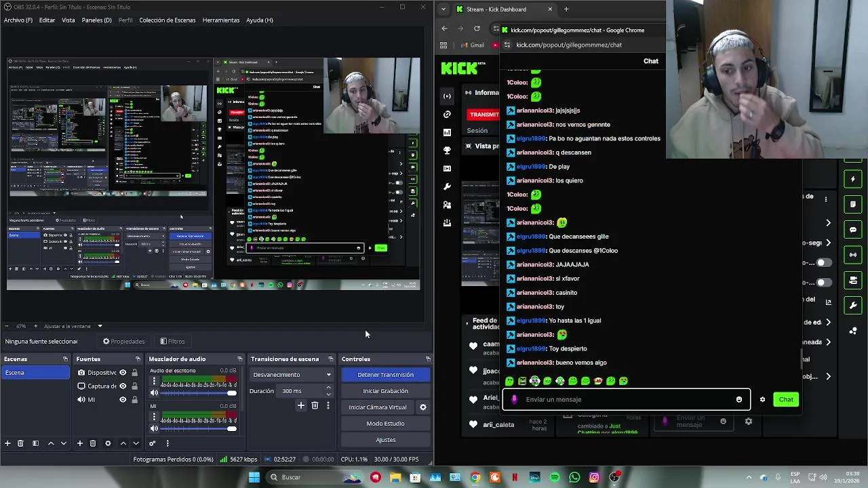Open audio mixer three-dot menu at bottom

point(167,443)
